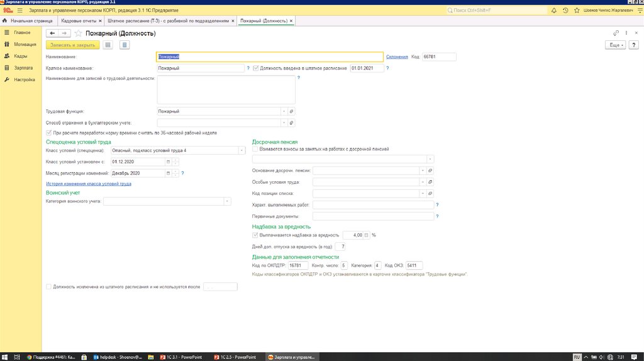
Task: Enable 'Взимаются взносы за занятых на работах' checkbox
Action: pos(255,149)
